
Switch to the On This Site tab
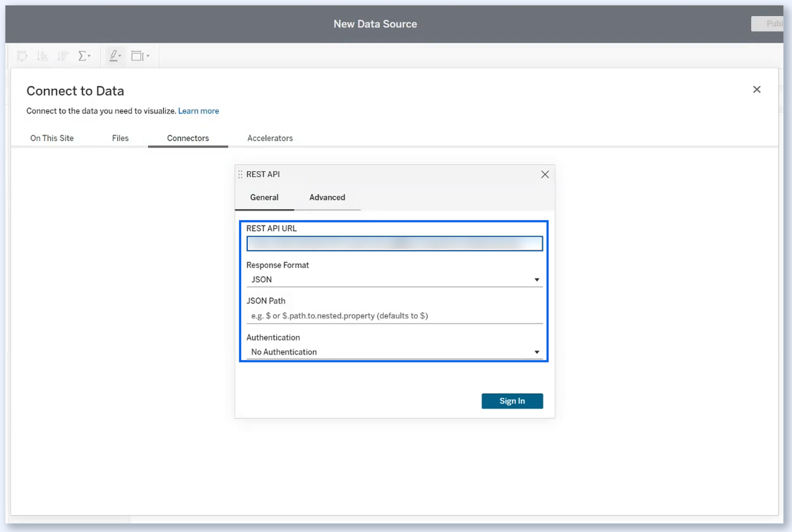52,138
